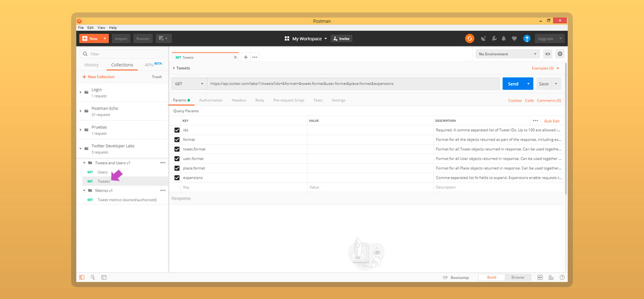Image resolution: width=644 pixels, height=299 pixels.
Task: Switch to two-pane view layout icon
Action: [x=540, y=277]
